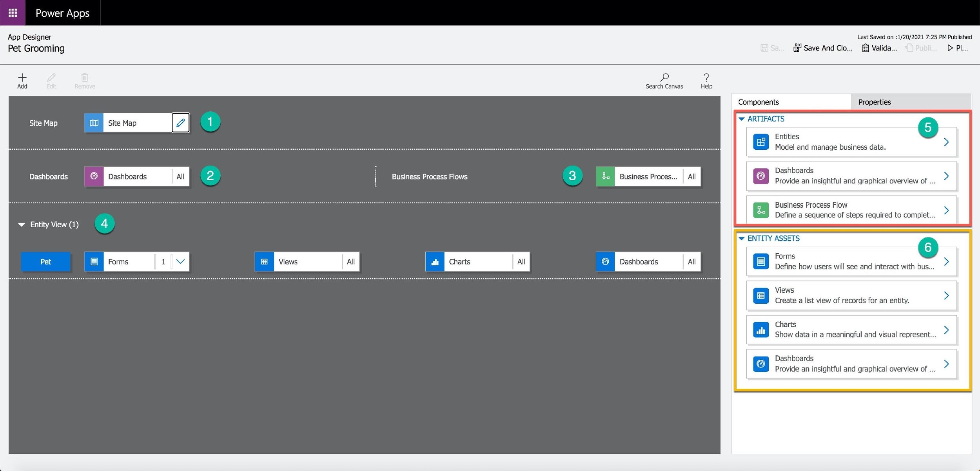Expand Artifacts Dashboards chevron

(x=946, y=176)
